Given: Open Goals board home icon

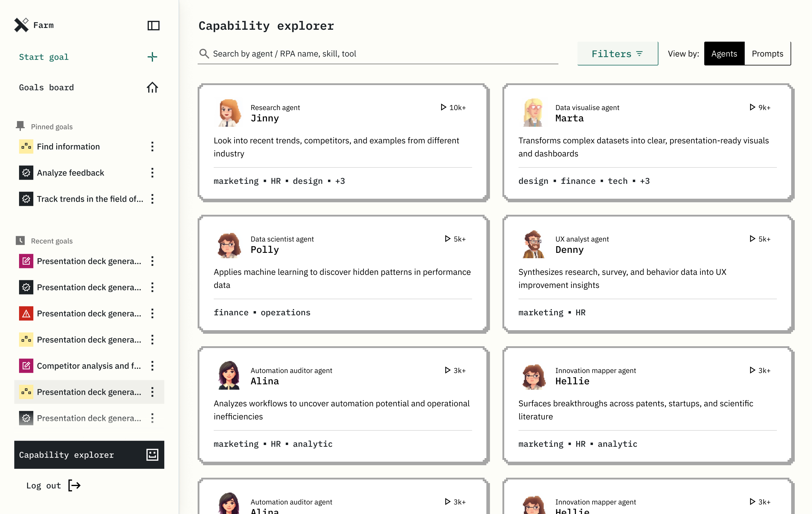Looking at the screenshot, I should point(152,87).
